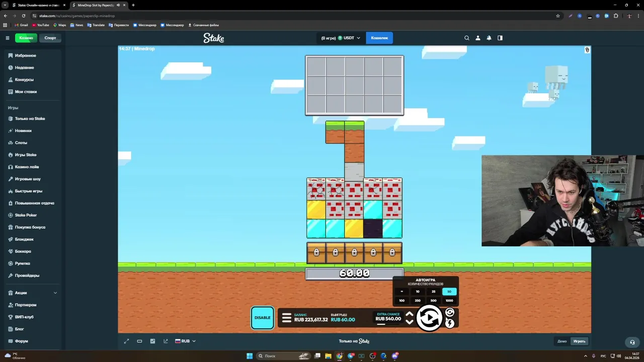Open the user profile icon

click(x=478, y=38)
